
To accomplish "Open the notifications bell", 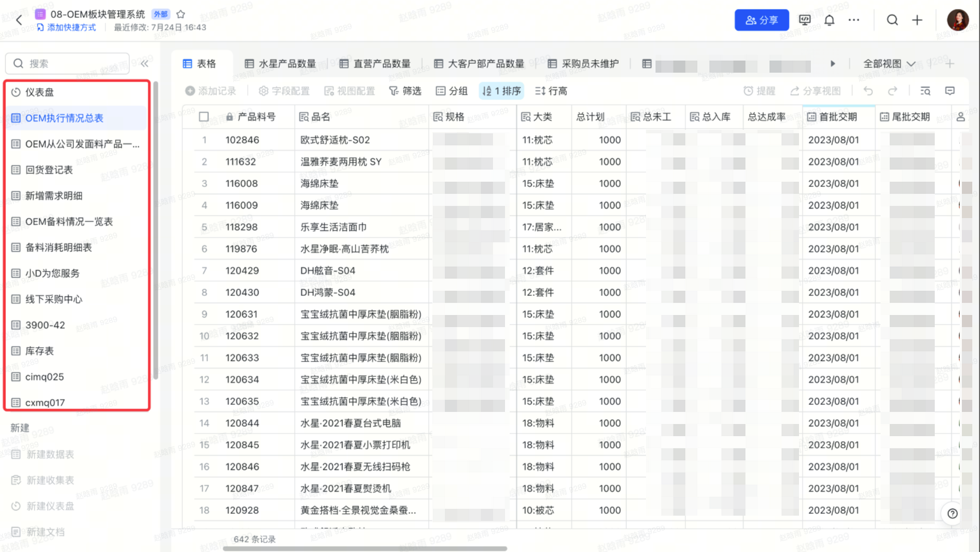I will coord(829,20).
